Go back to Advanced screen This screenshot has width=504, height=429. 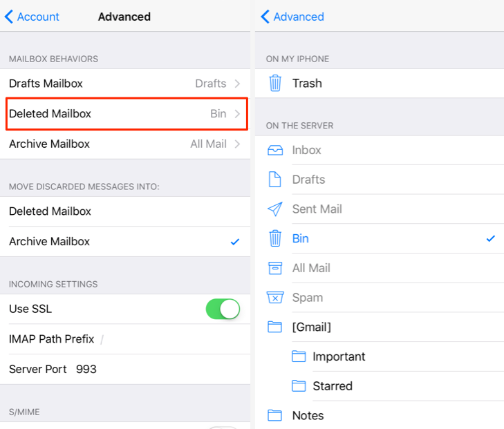coord(292,17)
